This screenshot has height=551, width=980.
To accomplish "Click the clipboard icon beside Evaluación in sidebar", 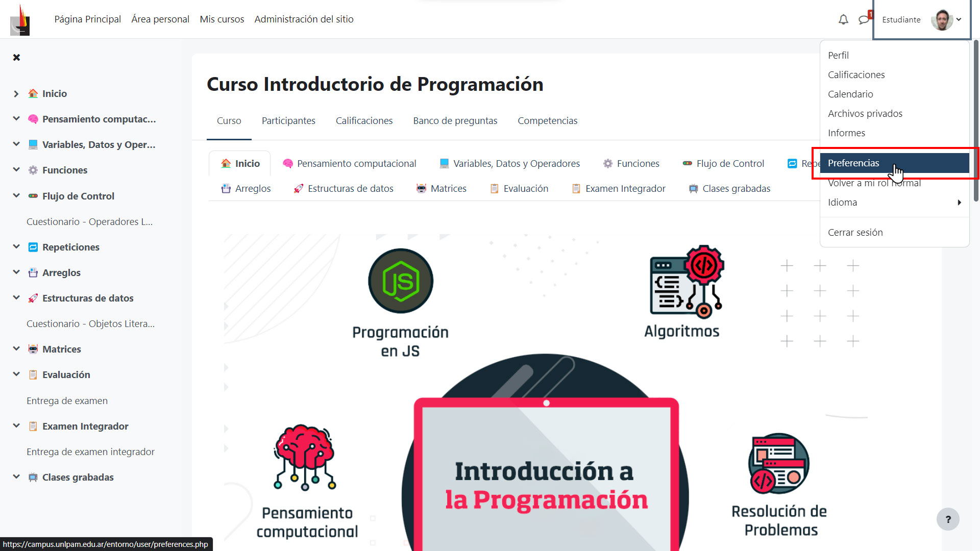I will (x=33, y=374).
